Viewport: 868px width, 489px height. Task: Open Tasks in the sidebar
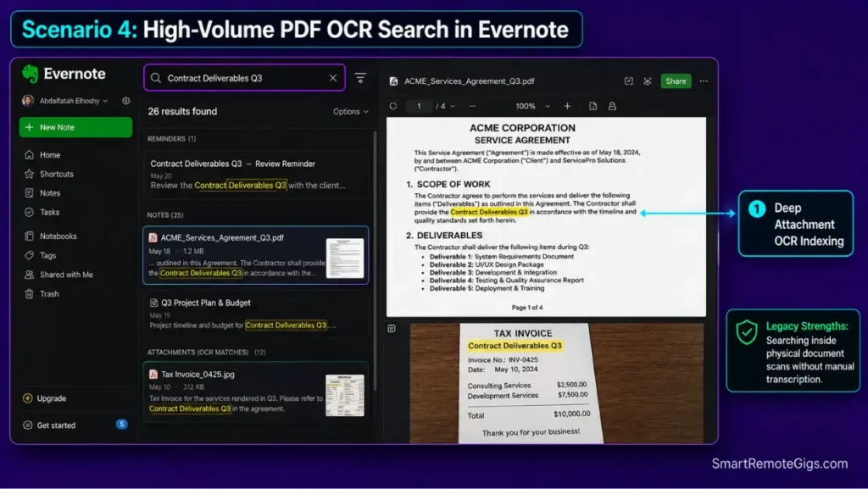(49, 212)
